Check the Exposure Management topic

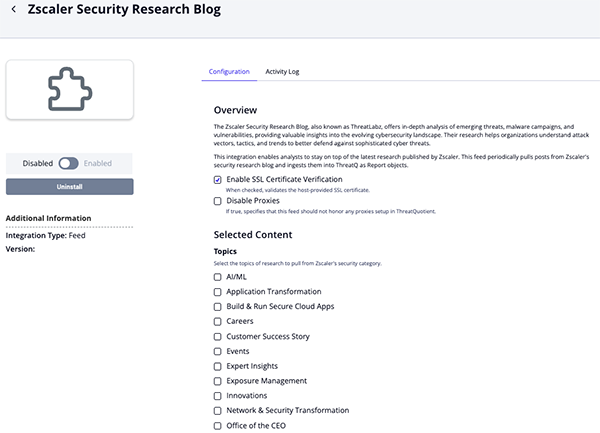coord(218,381)
